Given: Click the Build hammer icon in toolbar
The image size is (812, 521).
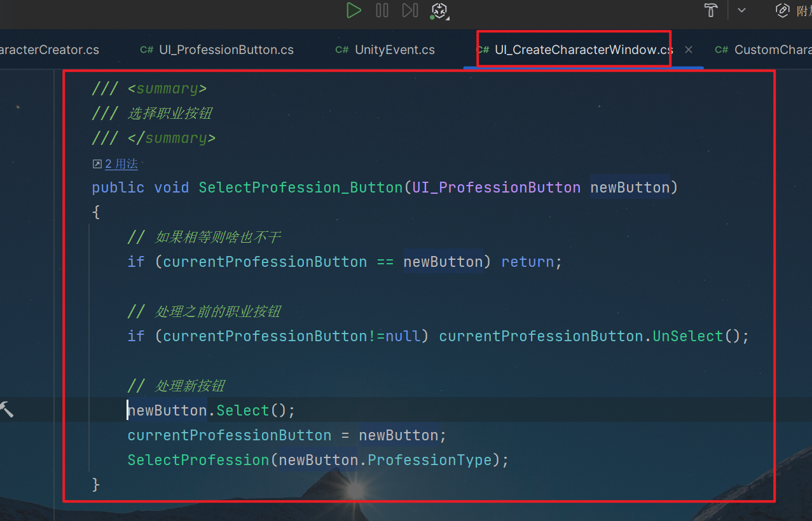Looking at the screenshot, I should pos(710,10).
